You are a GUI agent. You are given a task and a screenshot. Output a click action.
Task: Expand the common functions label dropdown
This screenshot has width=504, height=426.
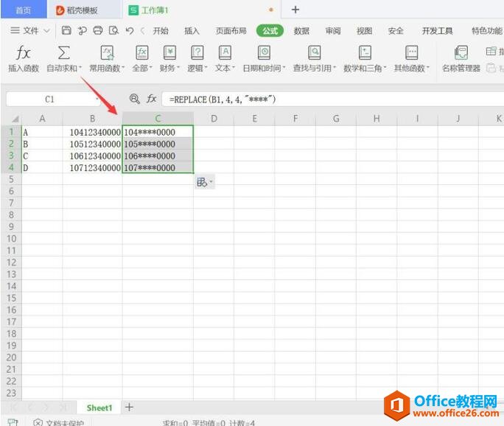pyautogui.click(x=123, y=68)
